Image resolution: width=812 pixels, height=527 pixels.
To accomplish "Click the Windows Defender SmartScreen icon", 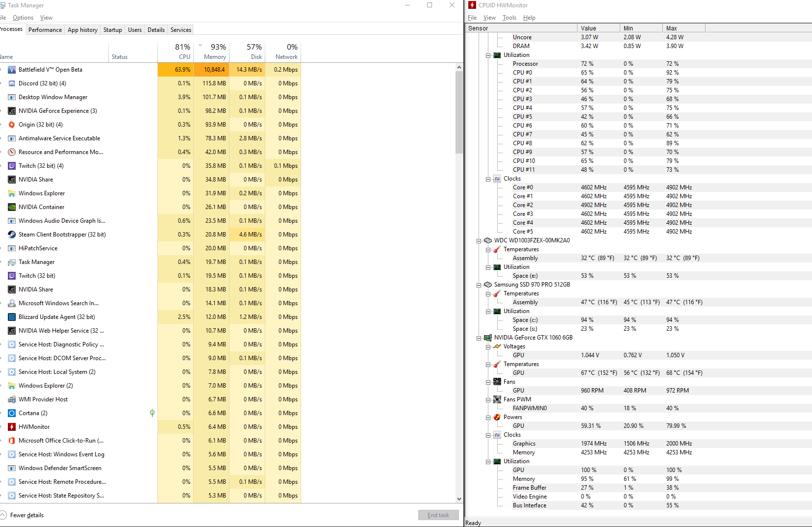I will 12,468.
